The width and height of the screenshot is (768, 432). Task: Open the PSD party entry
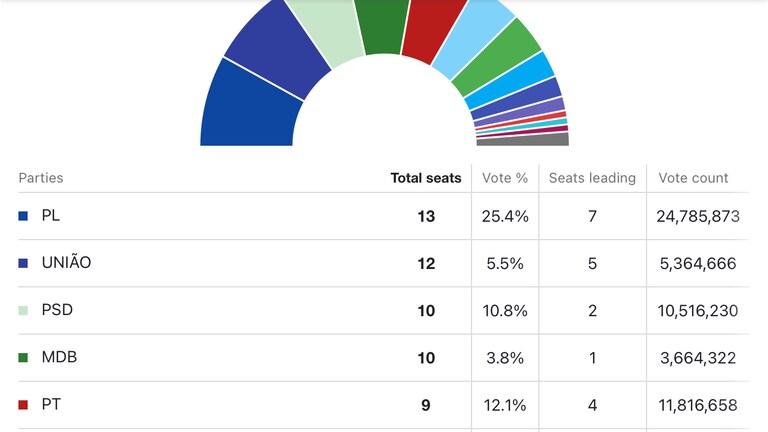pos(56,310)
